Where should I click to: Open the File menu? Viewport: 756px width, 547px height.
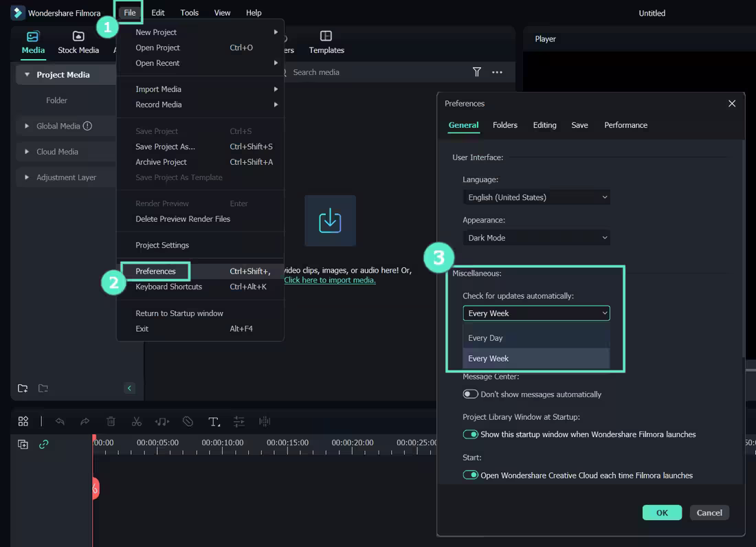click(129, 12)
